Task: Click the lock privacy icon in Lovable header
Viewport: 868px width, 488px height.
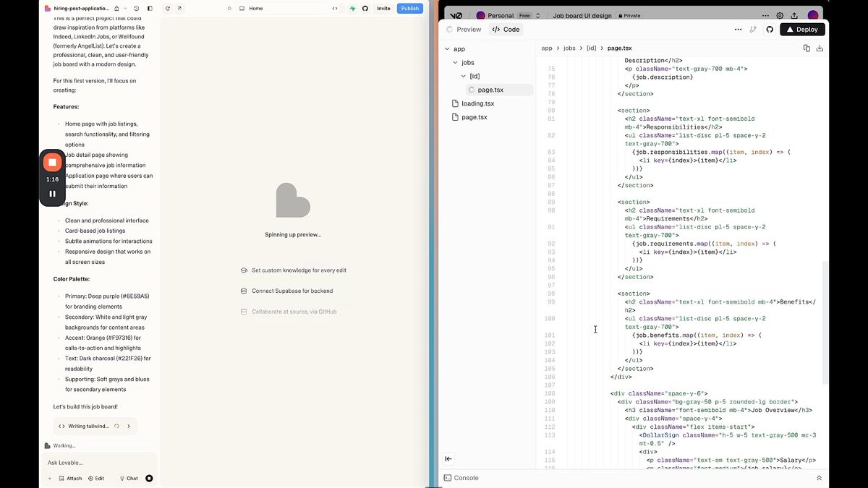Action: tap(116, 9)
